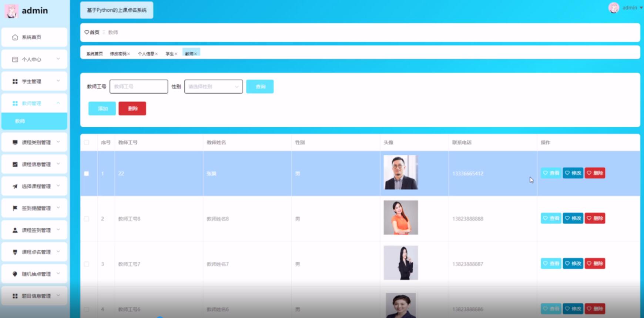Viewport: 644px width, 318px height.
Task: Check the checkbox for teacher row 1
Action: pyautogui.click(x=87, y=174)
